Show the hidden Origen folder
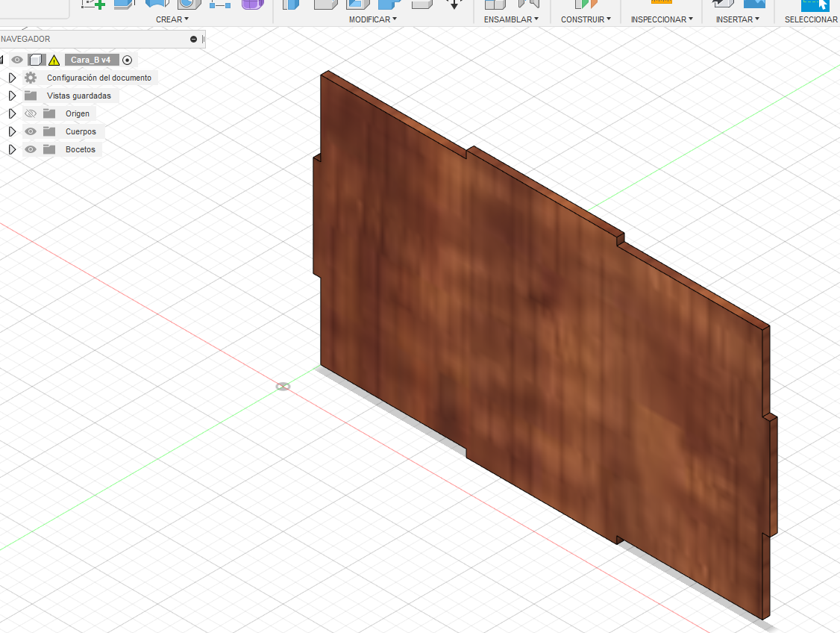Image resolution: width=840 pixels, height=633 pixels. (x=31, y=113)
